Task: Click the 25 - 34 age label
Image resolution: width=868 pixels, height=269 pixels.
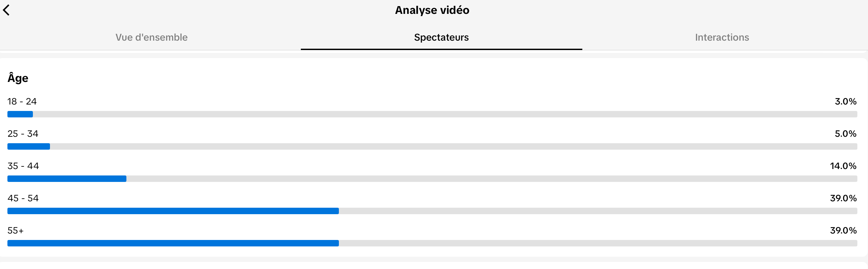Action: click(23, 134)
